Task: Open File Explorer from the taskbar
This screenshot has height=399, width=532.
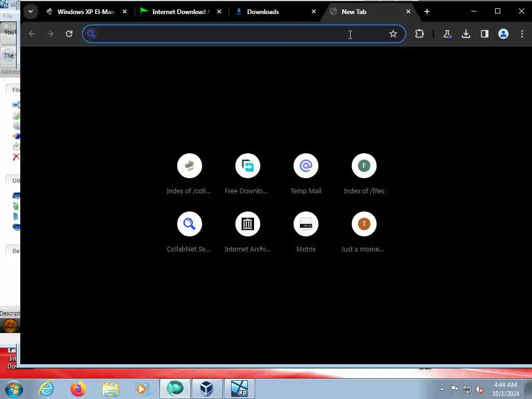Action: click(x=111, y=389)
